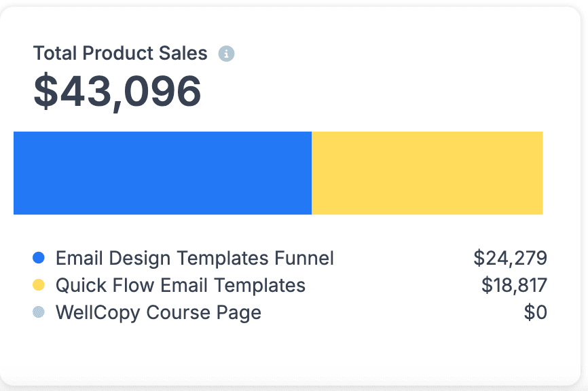Click the $43,096 total sales figure

tap(117, 91)
